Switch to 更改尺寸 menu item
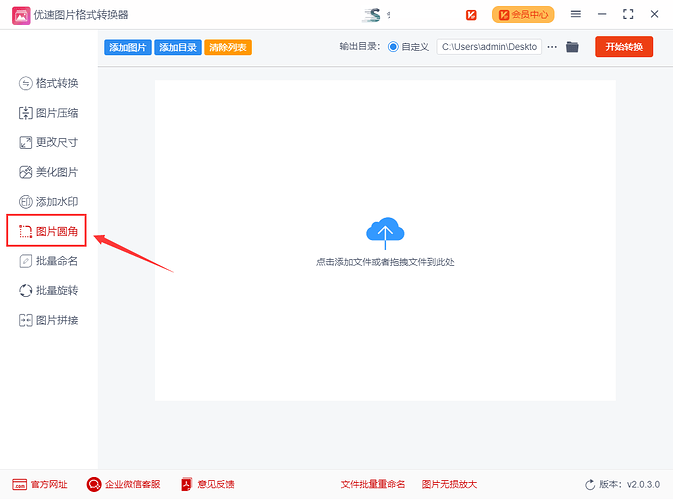Image resolution: width=673 pixels, height=500 pixels. [48, 142]
